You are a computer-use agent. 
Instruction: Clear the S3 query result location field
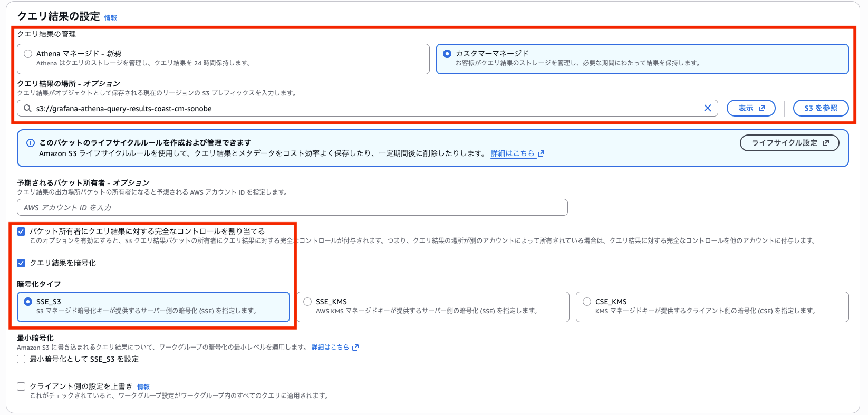click(708, 108)
